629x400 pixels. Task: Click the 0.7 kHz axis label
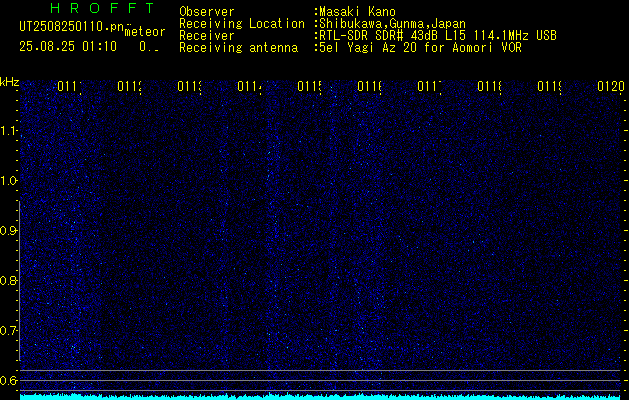[8, 331]
